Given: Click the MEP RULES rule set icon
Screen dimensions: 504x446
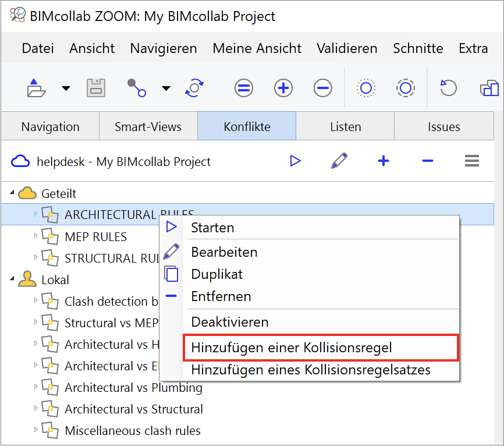Looking at the screenshot, I should 50,236.
